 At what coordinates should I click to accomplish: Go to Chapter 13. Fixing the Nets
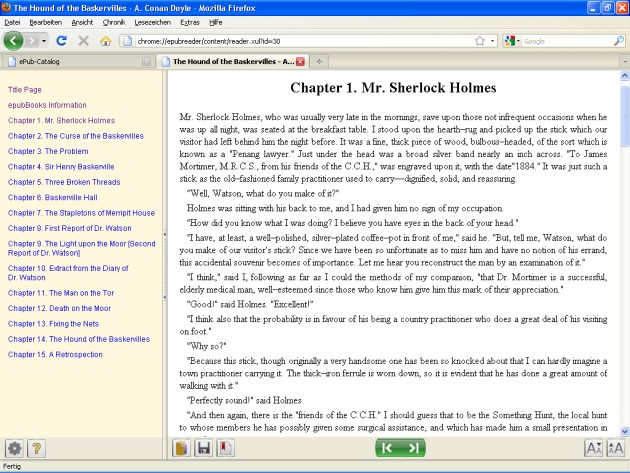[x=53, y=324]
